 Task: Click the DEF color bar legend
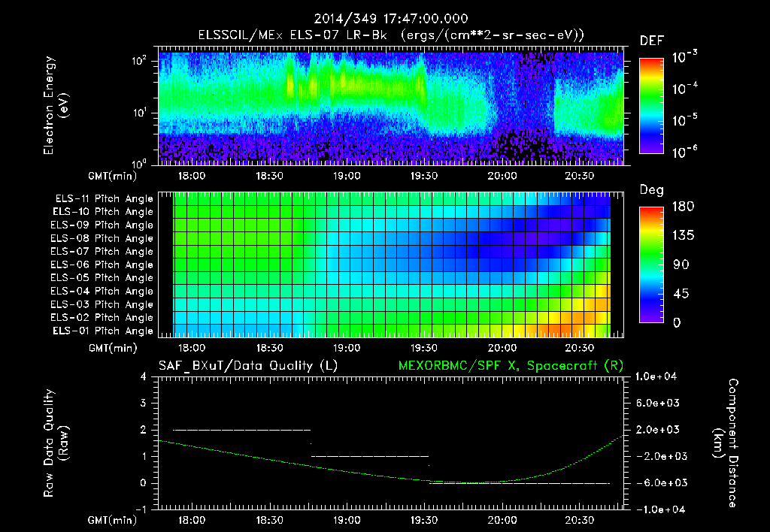tap(651, 106)
